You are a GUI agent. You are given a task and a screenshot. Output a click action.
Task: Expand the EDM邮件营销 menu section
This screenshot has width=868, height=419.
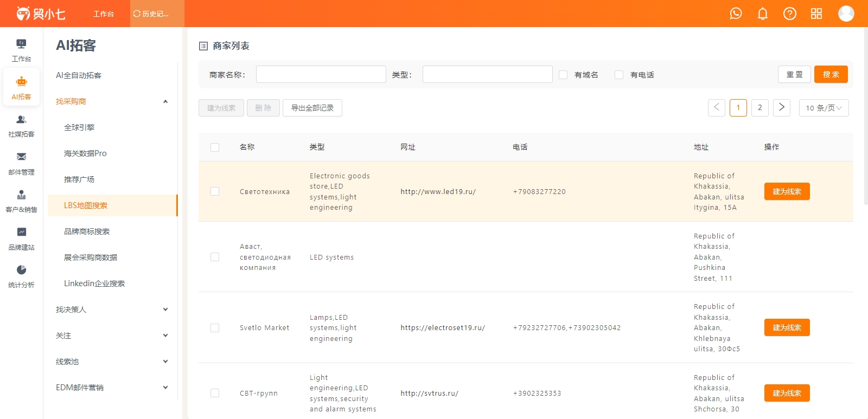(x=112, y=388)
